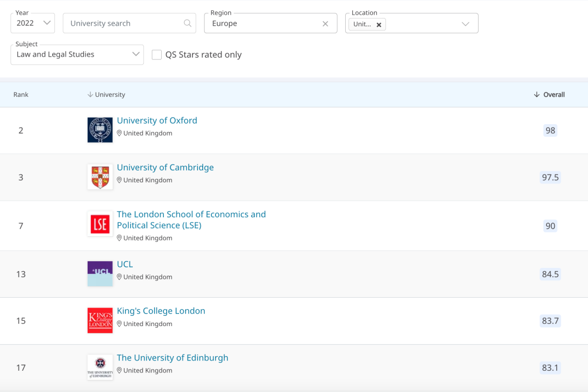Click the King's College London logo

point(100,320)
